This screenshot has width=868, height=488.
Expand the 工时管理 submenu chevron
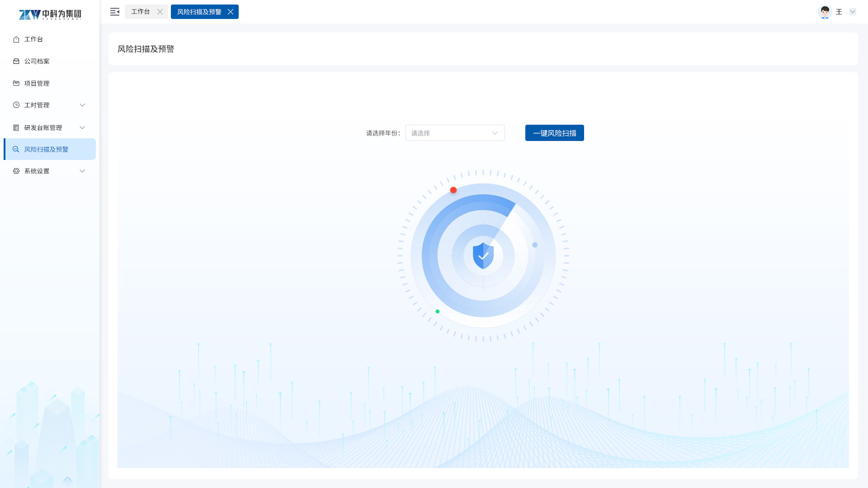82,105
